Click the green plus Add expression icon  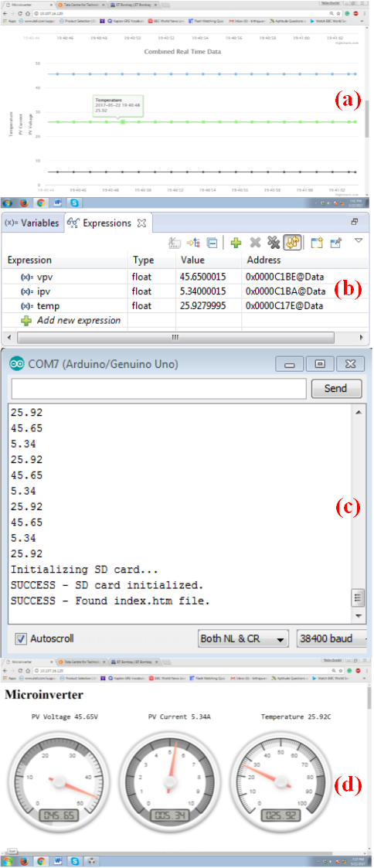pyautogui.click(x=236, y=243)
